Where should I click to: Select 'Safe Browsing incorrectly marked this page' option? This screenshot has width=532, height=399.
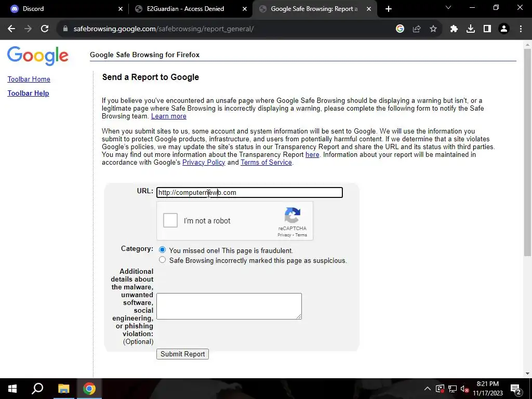(x=162, y=260)
